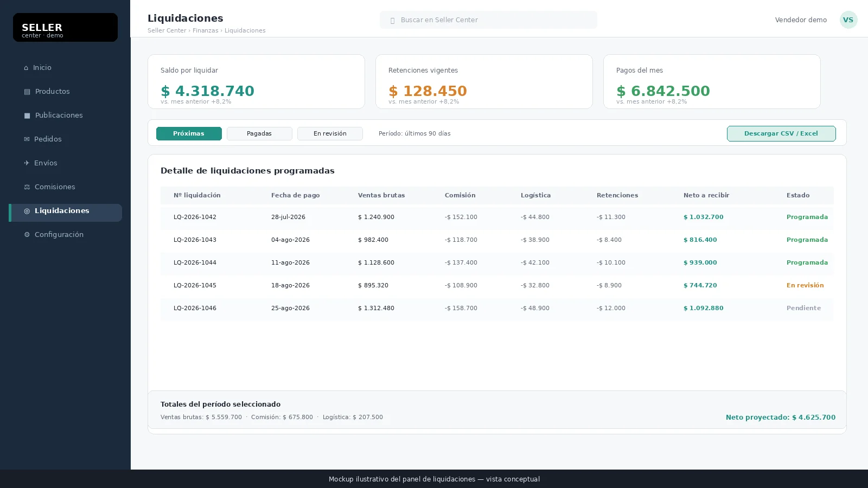The image size is (868, 488).
Task: Switch to the Pagadas tab
Action: coord(259,133)
